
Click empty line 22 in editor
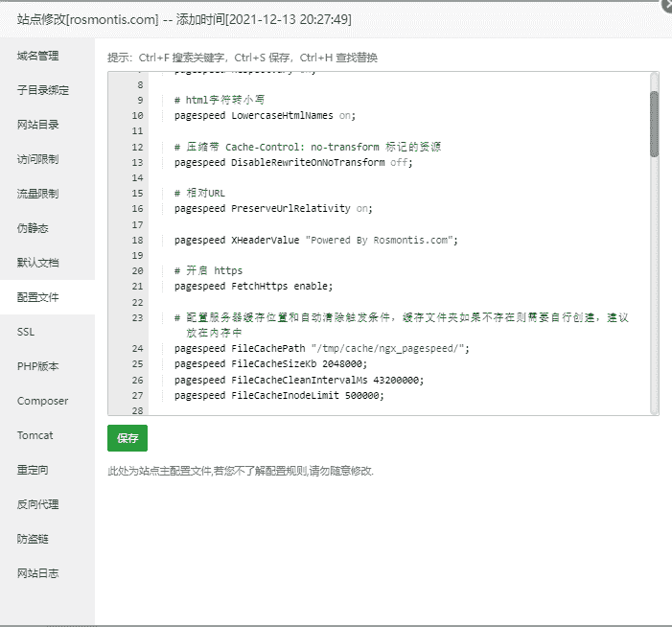point(399,303)
